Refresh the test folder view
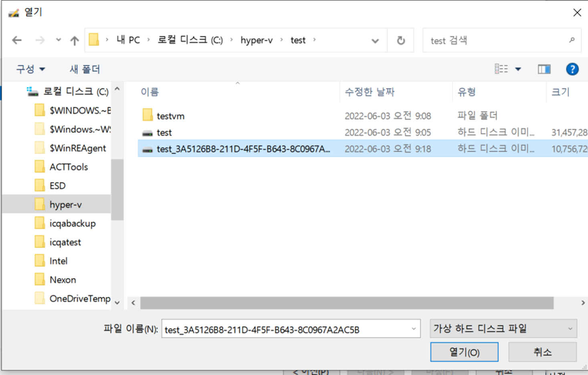The width and height of the screenshot is (588, 375). point(400,40)
